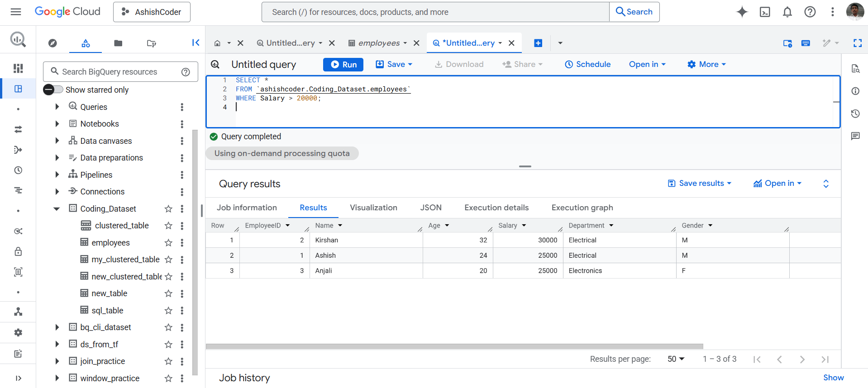
Task: Open the Explorer compass tab icon
Action: point(52,43)
